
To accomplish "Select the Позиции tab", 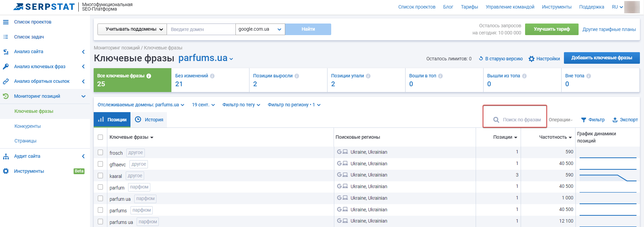I will 112,120.
